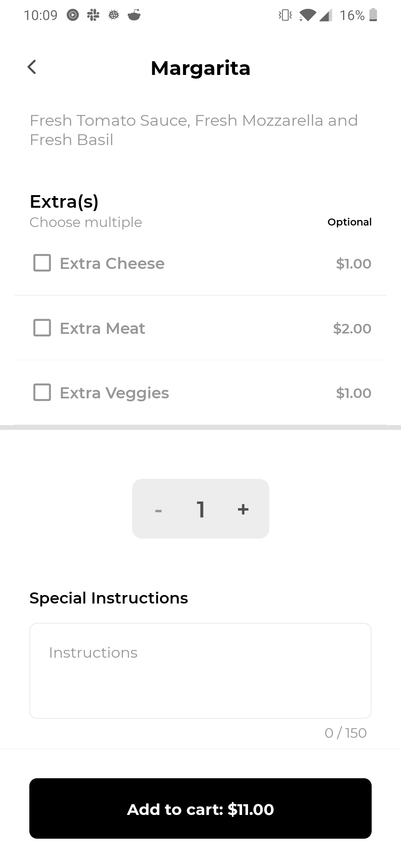Check the Extra Cheese checkbox
Image resolution: width=401 pixels, height=868 pixels.
click(x=42, y=263)
